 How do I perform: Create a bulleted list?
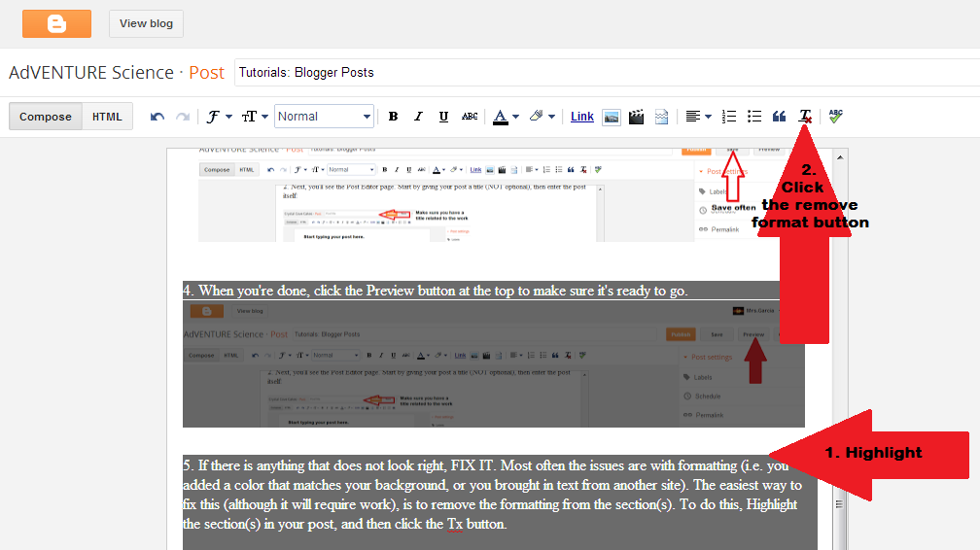click(754, 117)
